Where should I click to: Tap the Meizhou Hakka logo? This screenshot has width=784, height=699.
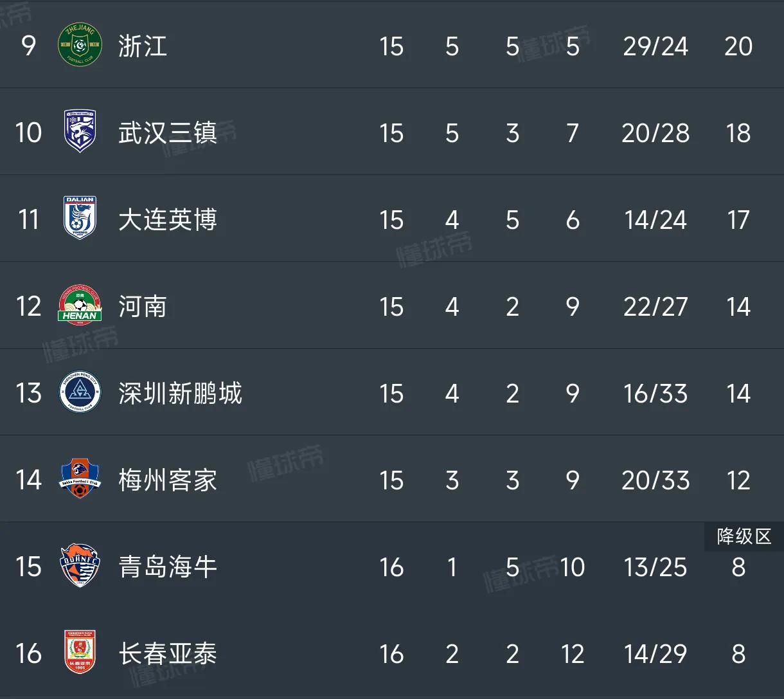click(x=80, y=479)
